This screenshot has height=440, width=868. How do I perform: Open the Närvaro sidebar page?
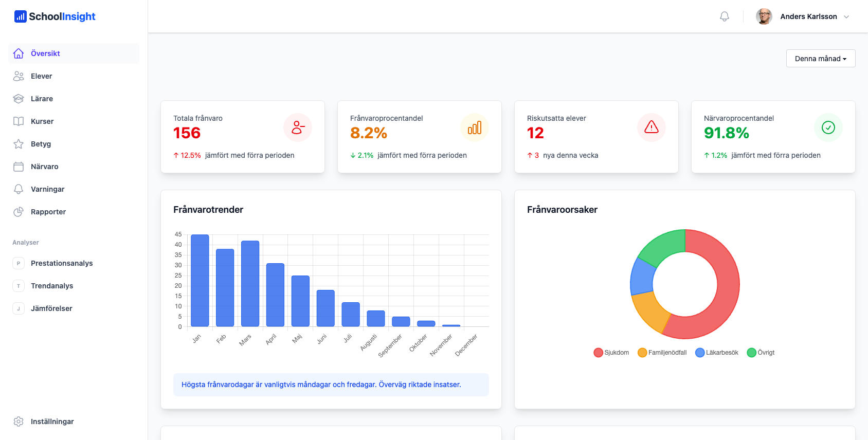tap(44, 167)
